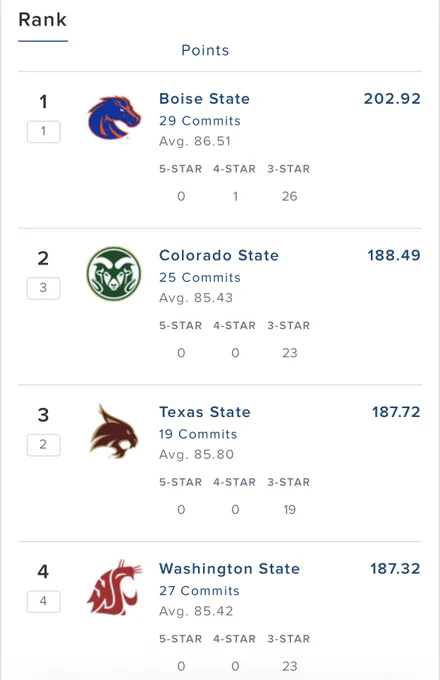Click Boise State's 3-star count of 26
Viewport: 440px width, 680px height.
[289, 196]
